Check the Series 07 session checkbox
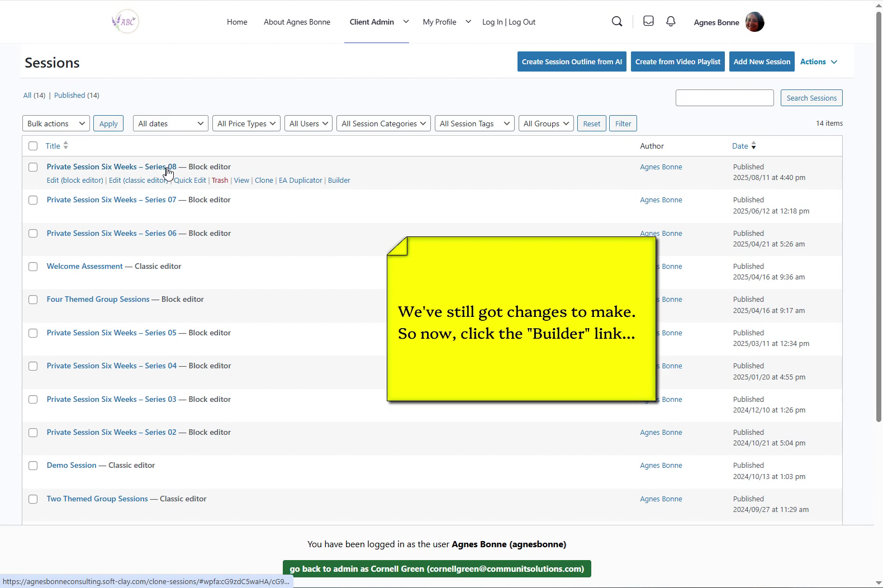Image resolution: width=883 pixels, height=588 pixels. (33, 200)
